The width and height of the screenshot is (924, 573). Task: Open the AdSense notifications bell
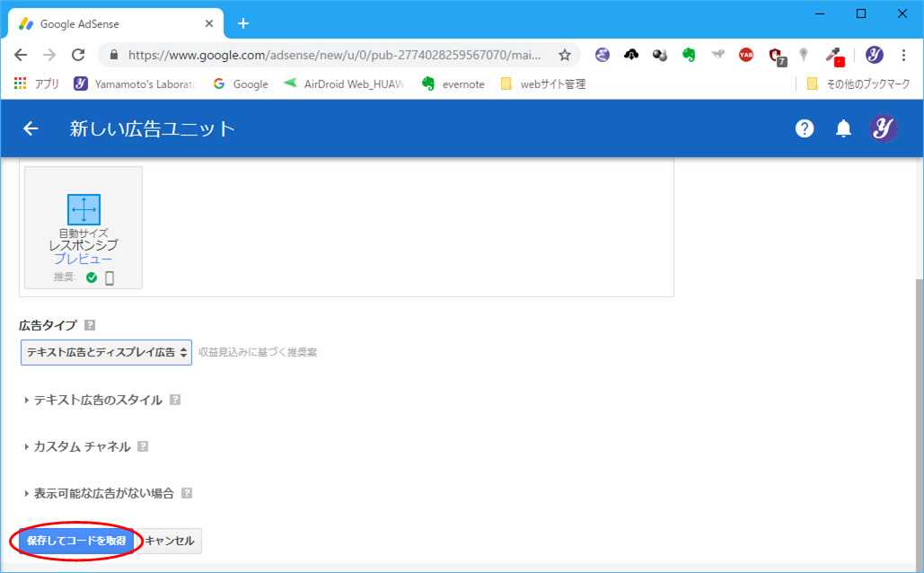pos(843,128)
